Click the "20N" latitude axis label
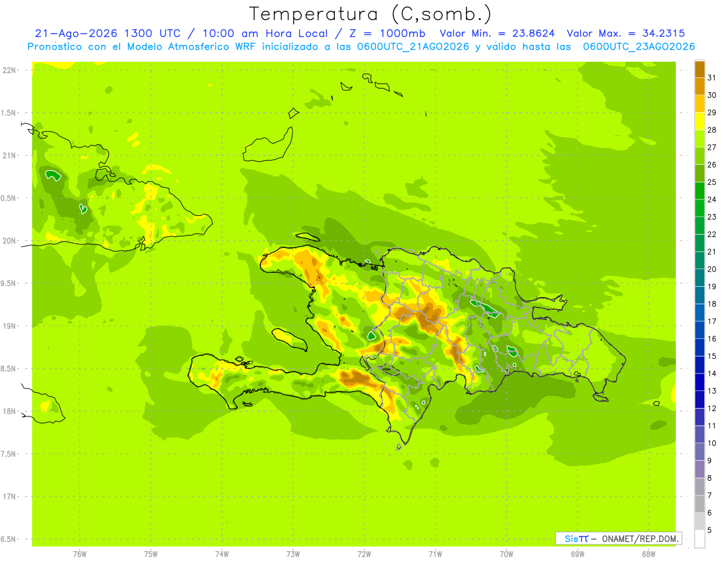The image size is (728, 562). point(10,241)
